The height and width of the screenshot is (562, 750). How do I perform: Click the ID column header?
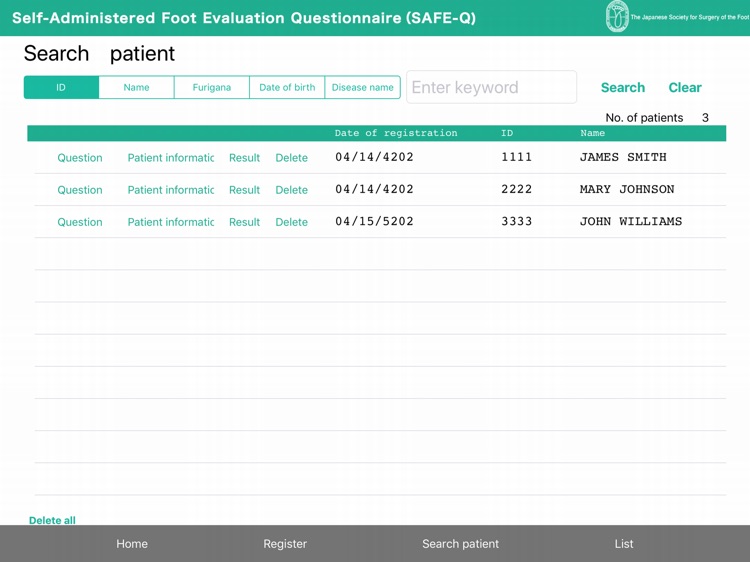(507, 133)
